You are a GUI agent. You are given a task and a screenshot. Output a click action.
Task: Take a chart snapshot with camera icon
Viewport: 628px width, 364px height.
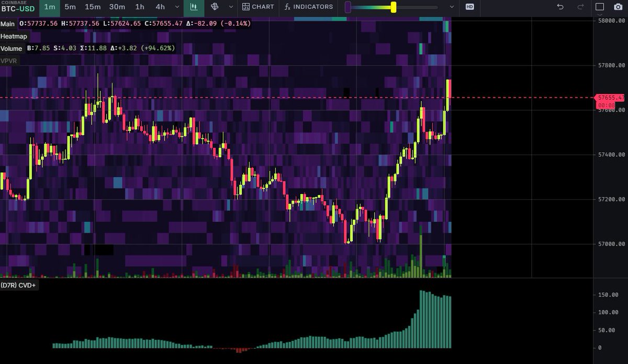pyautogui.click(x=618, y=7)
